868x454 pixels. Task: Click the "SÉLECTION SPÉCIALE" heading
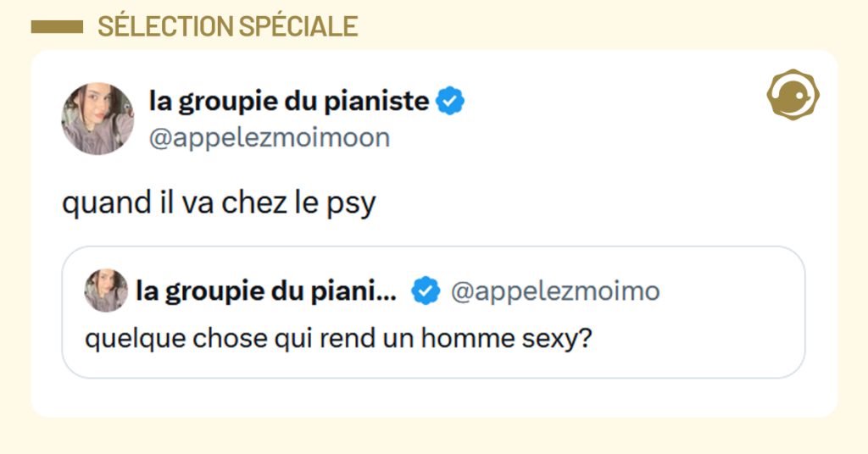[227, 27]
